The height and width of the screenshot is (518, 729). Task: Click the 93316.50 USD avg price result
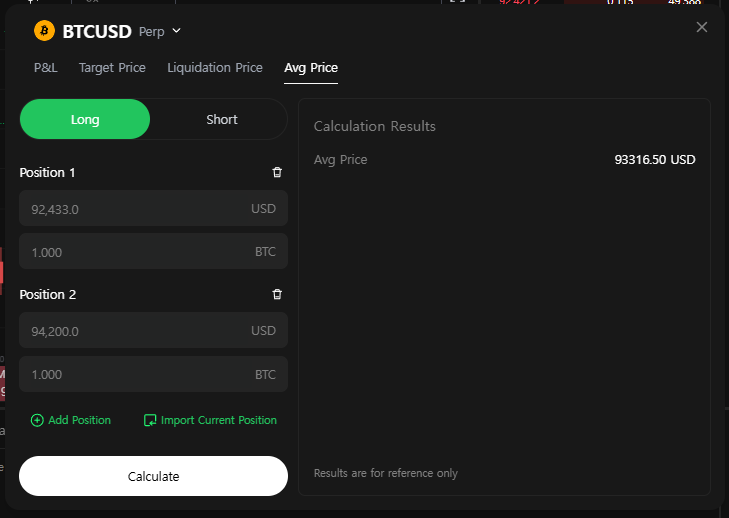pos(655,159)
